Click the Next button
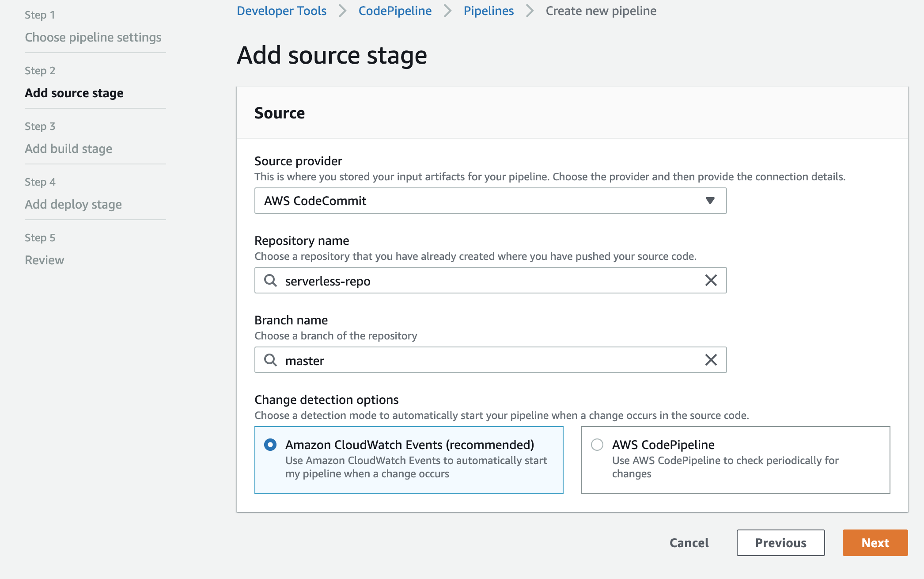The image size is (924, 579). (x=875, y=543)
